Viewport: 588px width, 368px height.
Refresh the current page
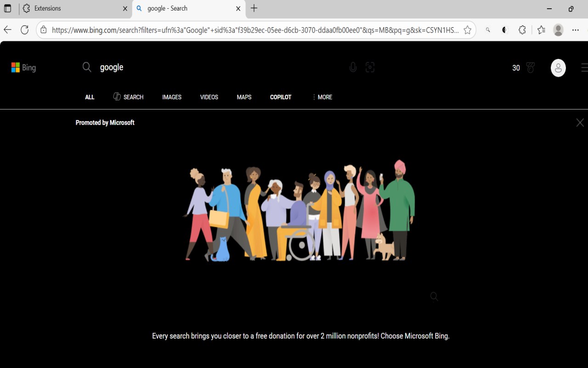(x=25, y=30)
